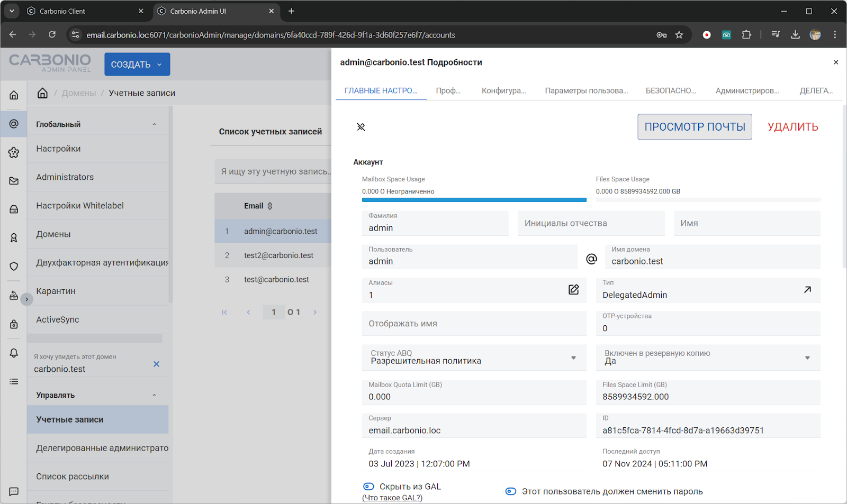The width and height of the screenshot is (847, 504).
Task: Open the browser extensions puzzle icon
Action: 746,35
